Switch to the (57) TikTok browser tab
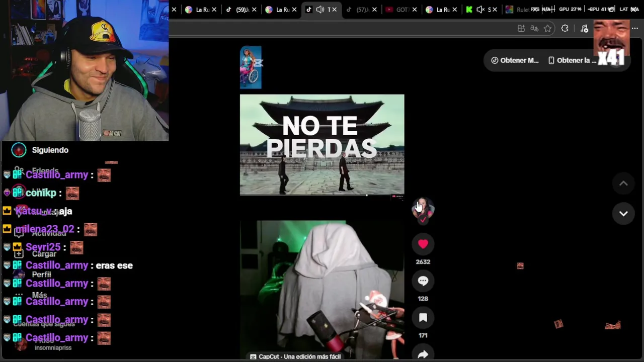This screenshot has height=362, width=644. click(361, 10)
